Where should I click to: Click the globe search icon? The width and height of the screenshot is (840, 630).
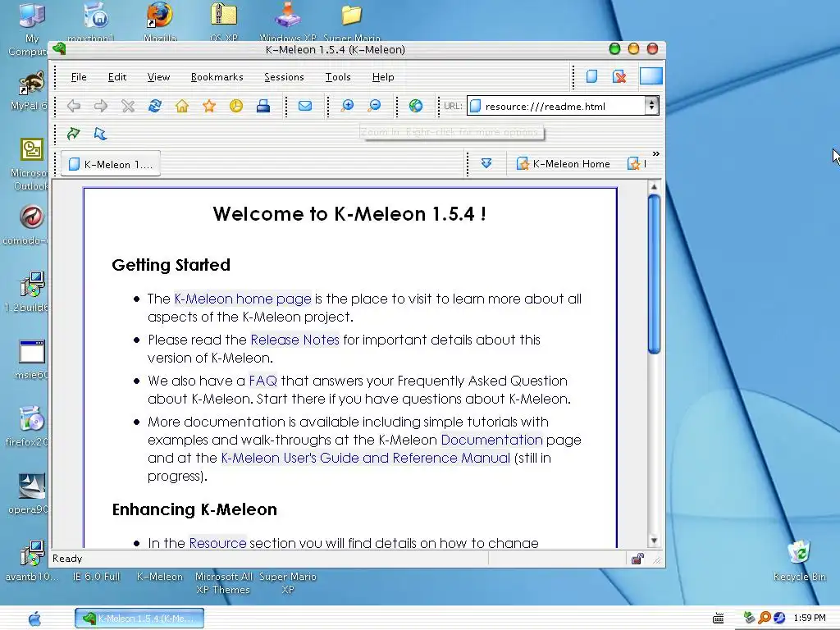point(416,106)
